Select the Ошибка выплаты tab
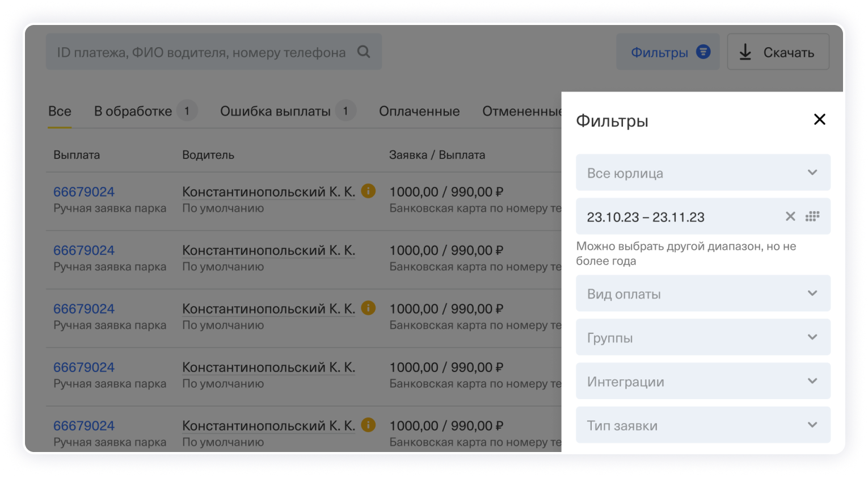This screenshot has width=868, height=477. tap(275, 111)
